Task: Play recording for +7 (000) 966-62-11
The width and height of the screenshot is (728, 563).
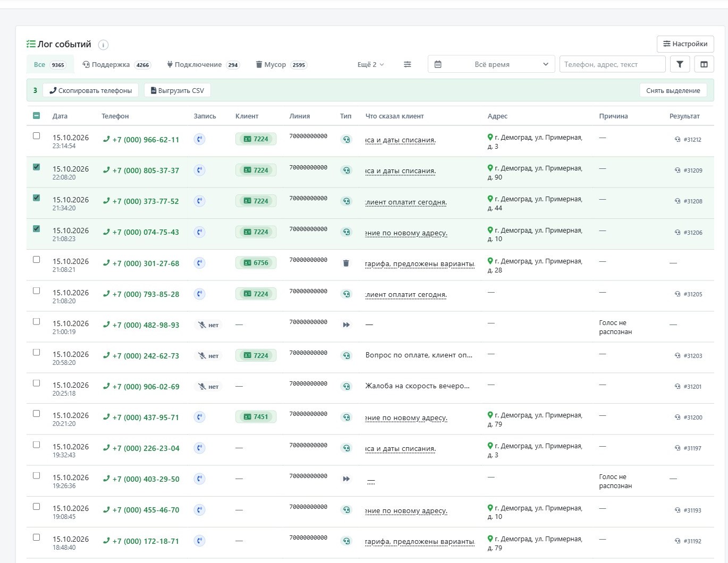Action: pyautogui.click(x=199, y=140)
